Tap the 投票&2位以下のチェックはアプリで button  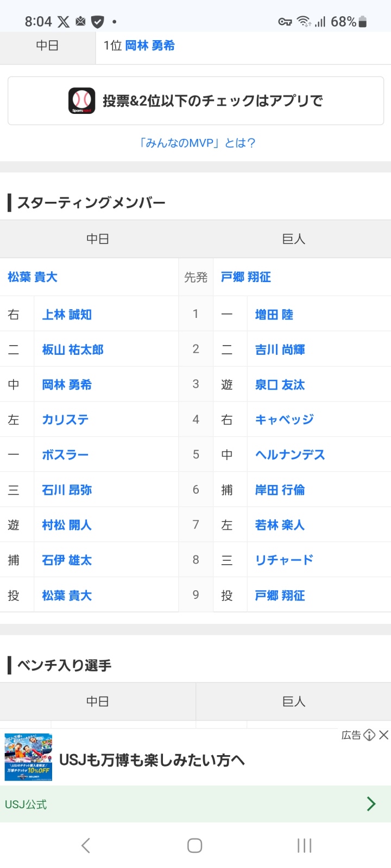195,101
